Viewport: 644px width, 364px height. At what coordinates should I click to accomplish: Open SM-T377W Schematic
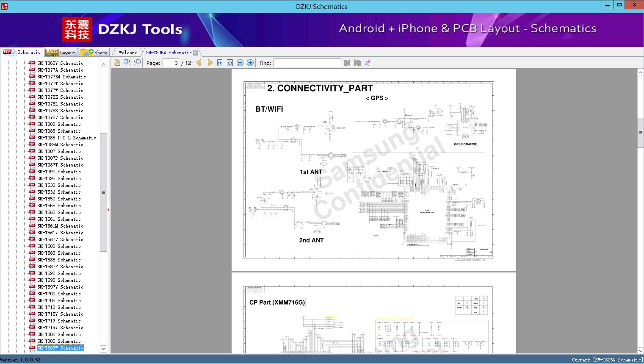point(60,90)
